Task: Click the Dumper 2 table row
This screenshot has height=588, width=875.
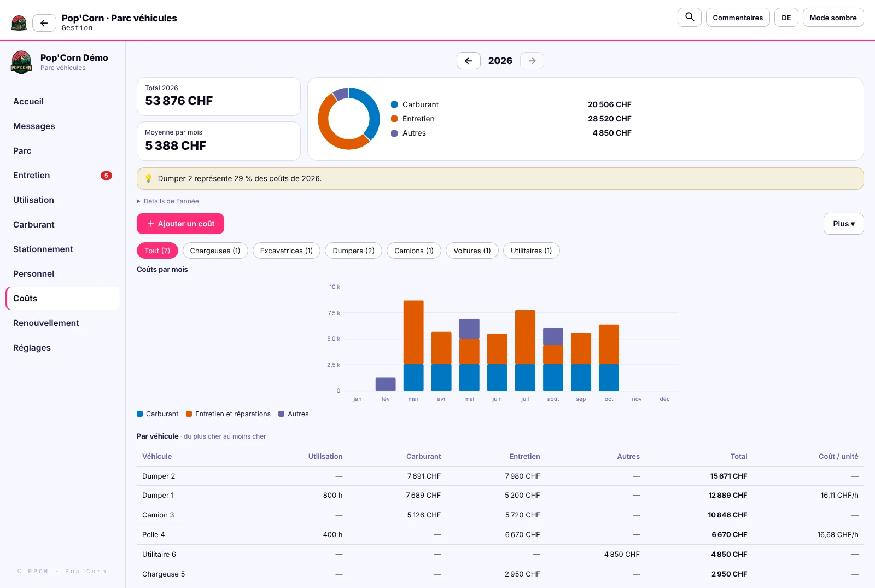Action: coord(500,476)
